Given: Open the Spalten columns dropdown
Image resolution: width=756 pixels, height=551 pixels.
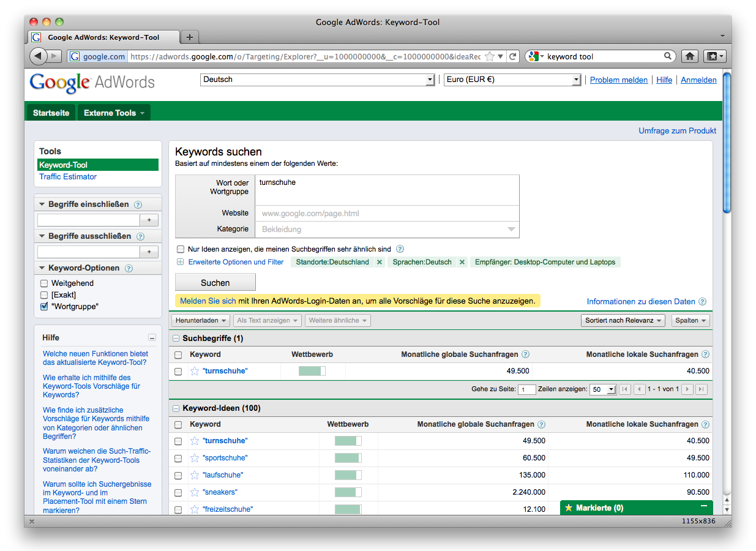Looking at the screenshot, I should 691,320.
